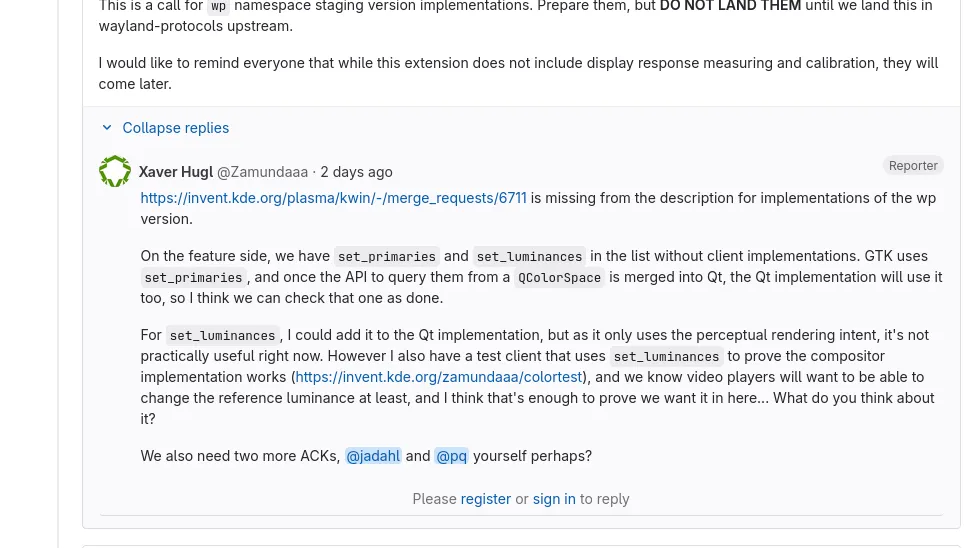975x548 pixels.
Task: Click the 'wp' inline code snippet
Action: (x=218, y=6)
